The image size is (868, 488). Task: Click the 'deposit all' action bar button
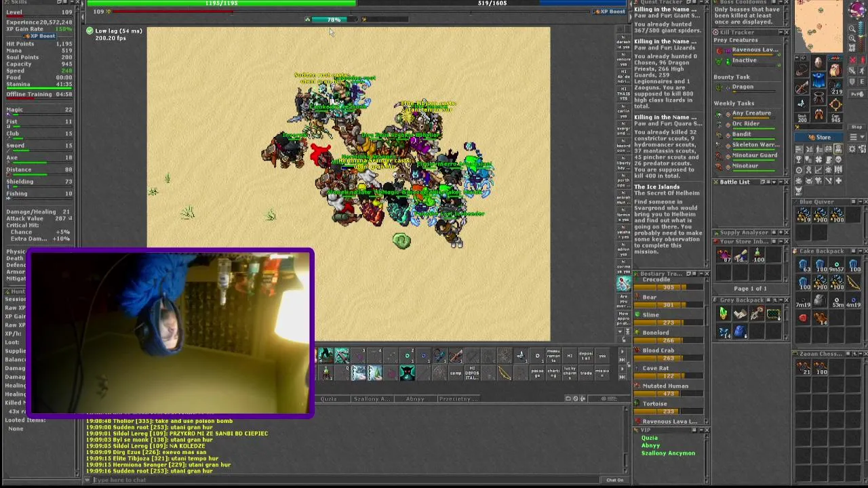coord(586,355)
